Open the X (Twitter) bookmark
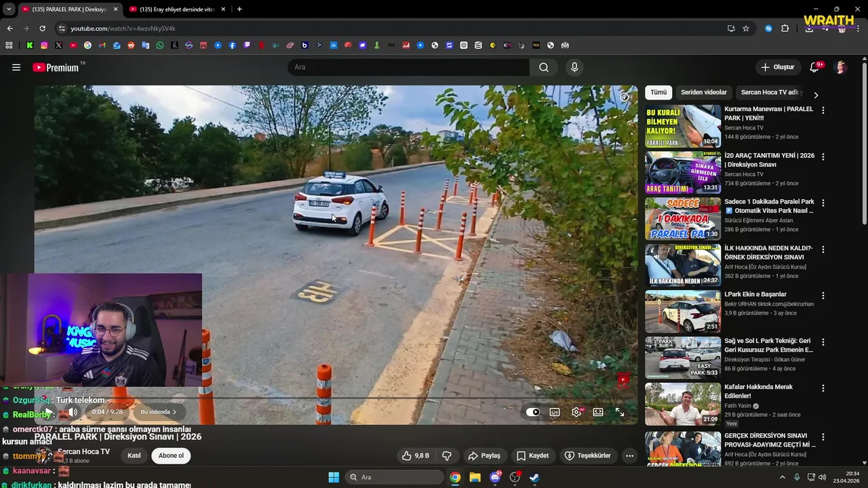Screen dimensions: 868x488 (59, 45)
